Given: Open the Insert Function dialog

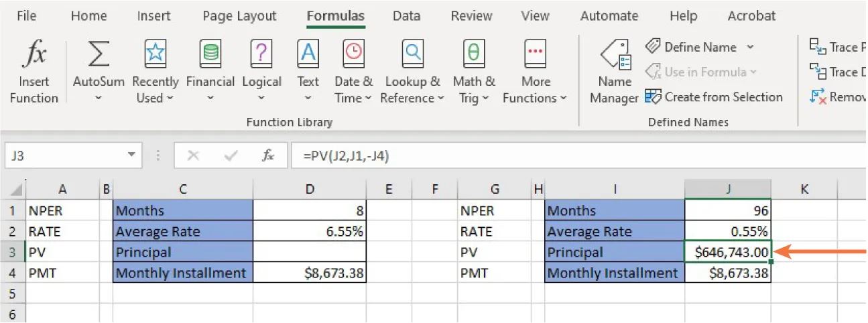Looking at the screenshot, I should pyautogui.click(x=34, y=71).
